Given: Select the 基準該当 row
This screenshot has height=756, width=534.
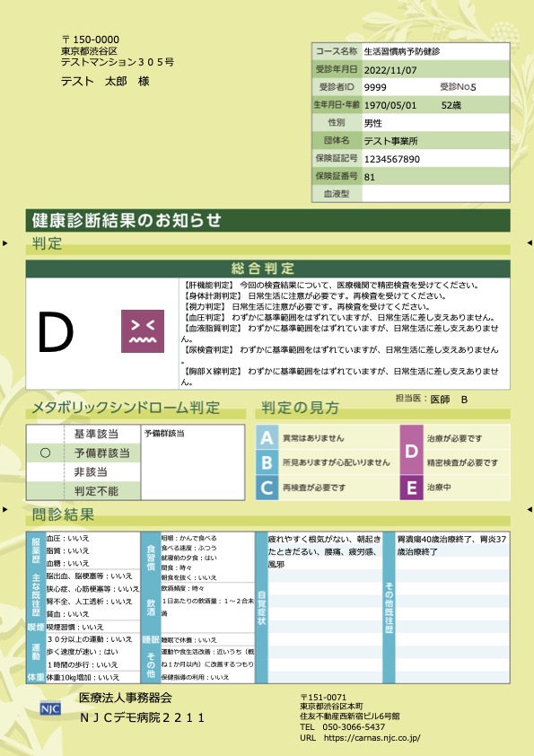Looking at the screenshot, I should point(83,434).
